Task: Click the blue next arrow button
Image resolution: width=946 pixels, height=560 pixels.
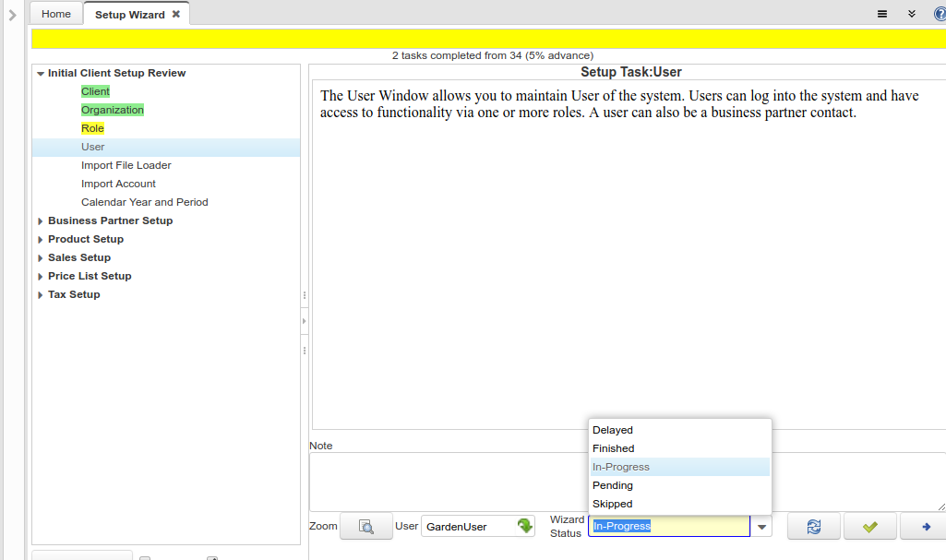Action: pyautogui.click(x=926, y=526)
